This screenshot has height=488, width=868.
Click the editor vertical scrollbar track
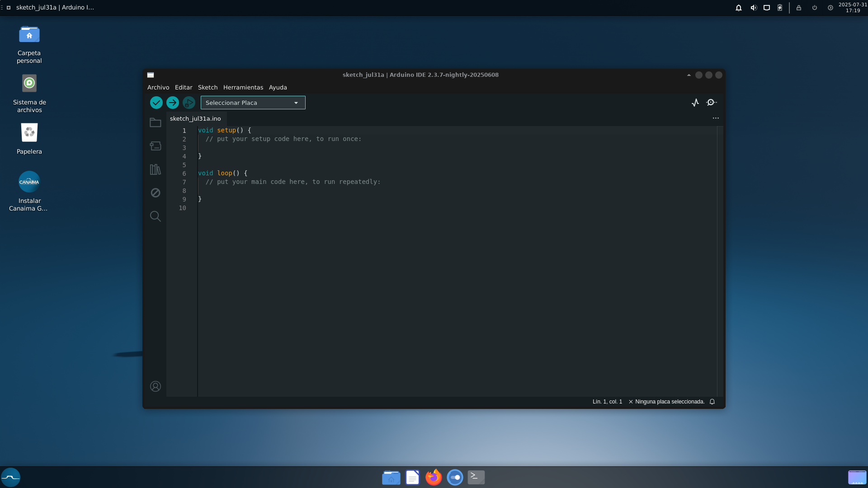coord(720,261)
